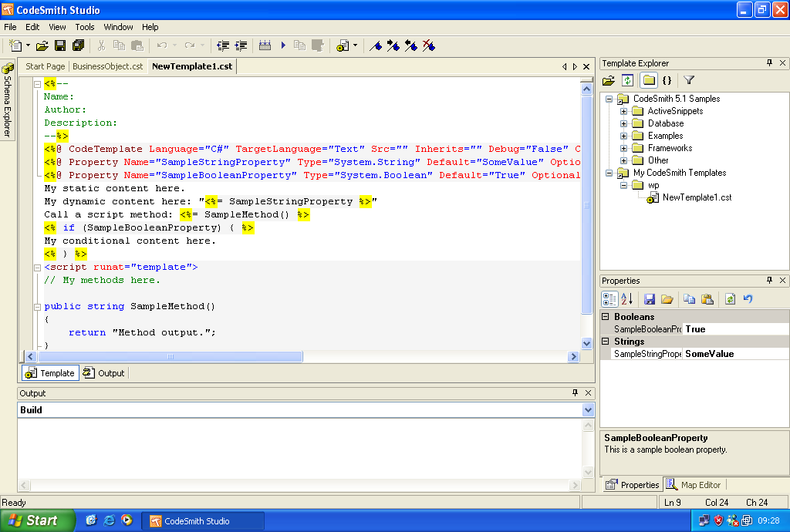Screen dimensions: 790x532
Task: Toggle pin on Output panel
Action: (x=575, y=392)
